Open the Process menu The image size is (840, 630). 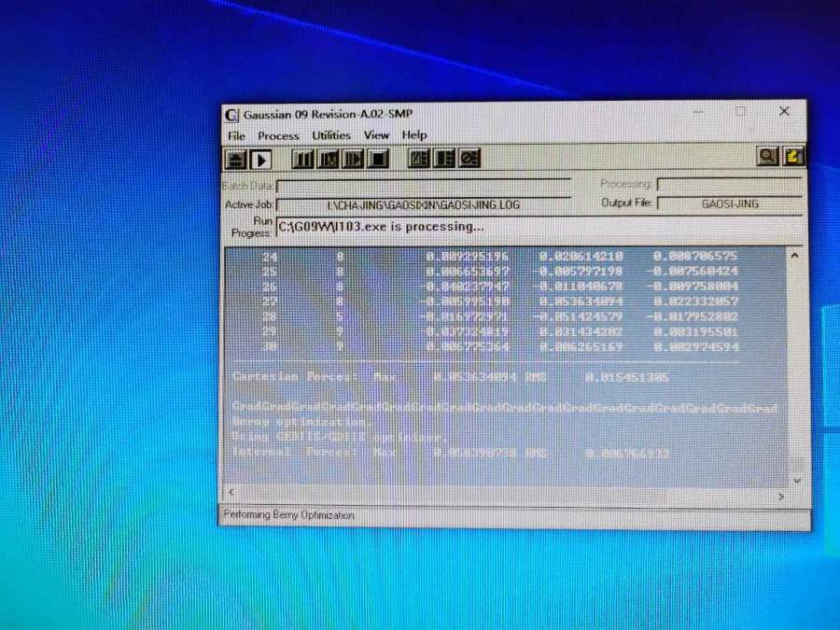coord(278,136)
